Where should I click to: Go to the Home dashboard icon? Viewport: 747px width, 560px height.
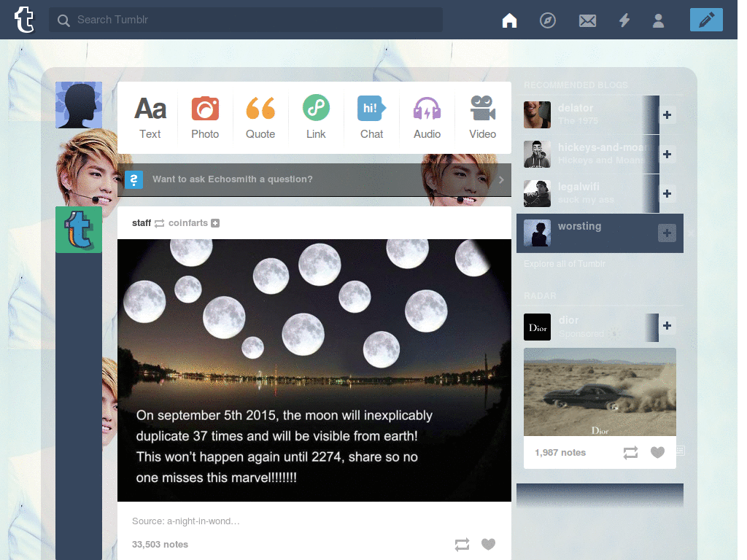point(509,20)
